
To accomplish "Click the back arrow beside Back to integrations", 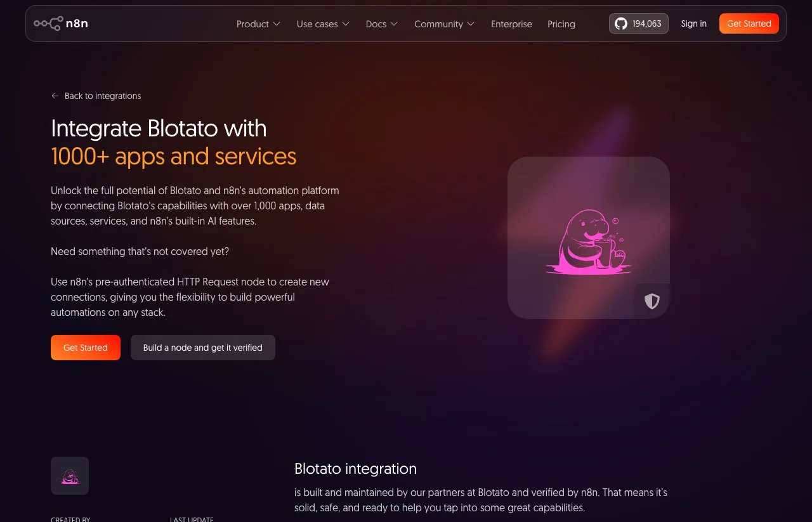I will [55, 96].
